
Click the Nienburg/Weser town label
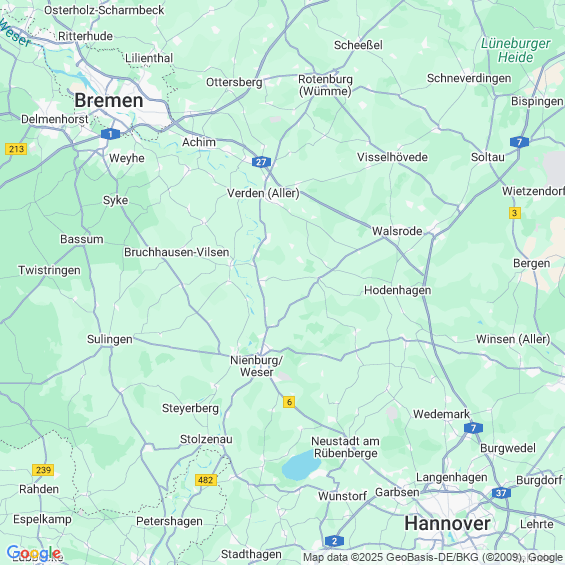click(257, 366)
